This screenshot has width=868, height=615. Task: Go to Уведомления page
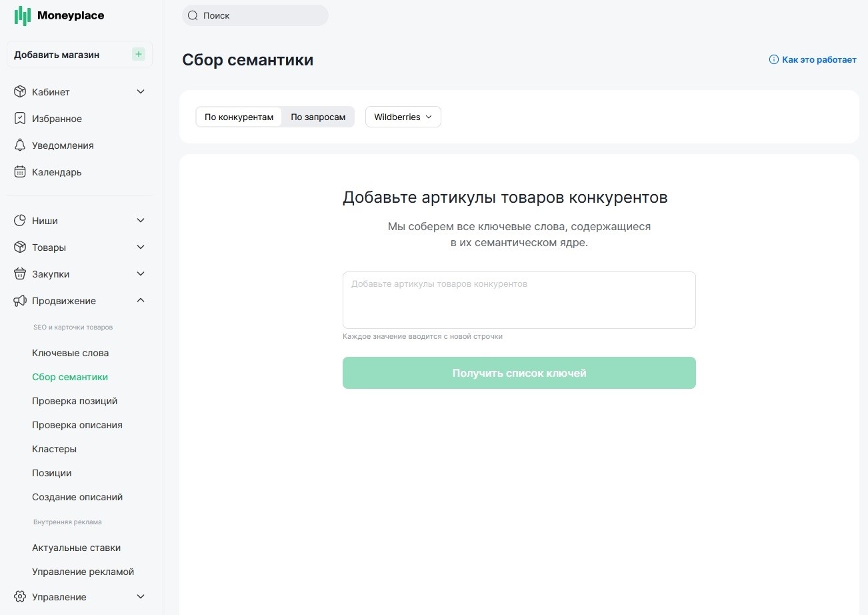63,145
